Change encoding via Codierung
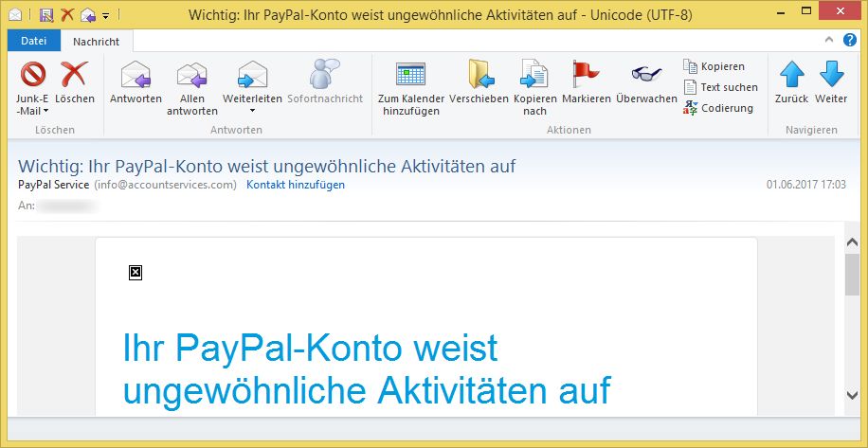The height and width of the screenshot is (448, 868). coord(718,108)
